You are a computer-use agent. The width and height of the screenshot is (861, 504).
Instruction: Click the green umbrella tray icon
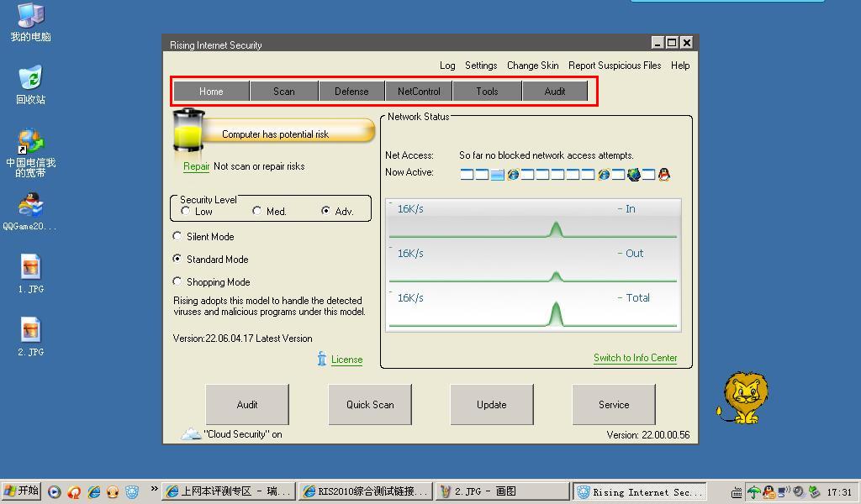coord(754,492)
